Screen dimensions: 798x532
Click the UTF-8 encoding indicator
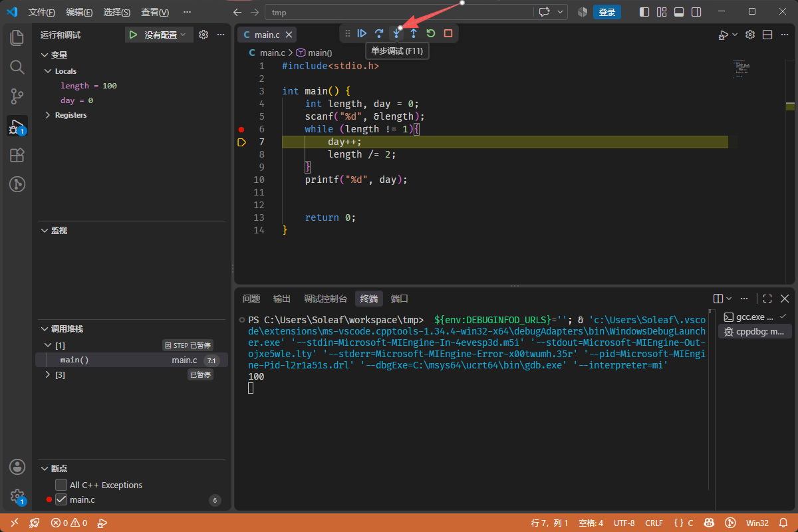624,523
